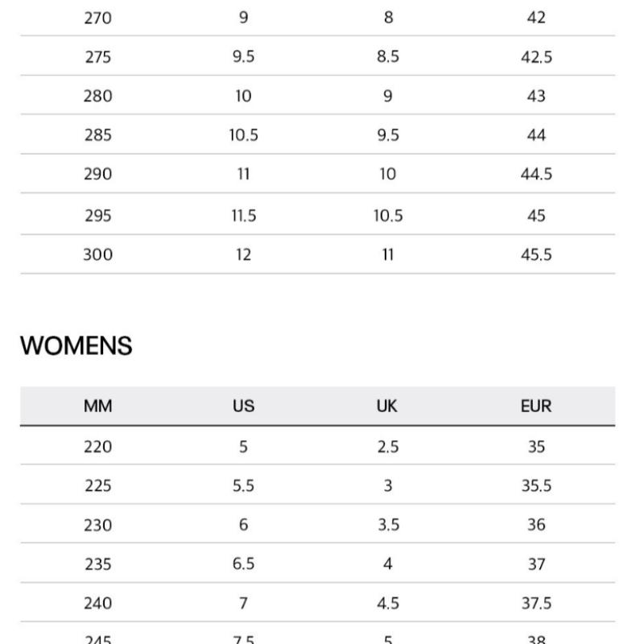Click the 45.5 EUR size value
This screenshot has height=644, width=644.
tap(536, 255)
